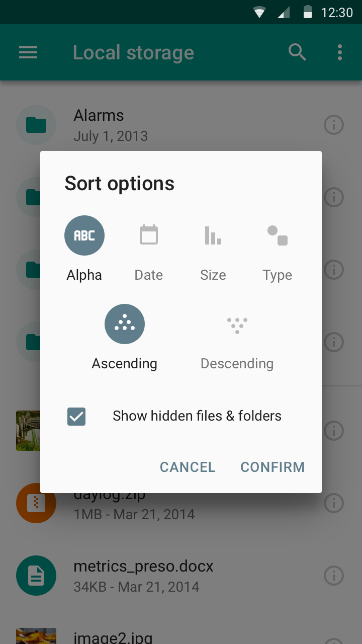Cancel the sort options dialog

188,467
